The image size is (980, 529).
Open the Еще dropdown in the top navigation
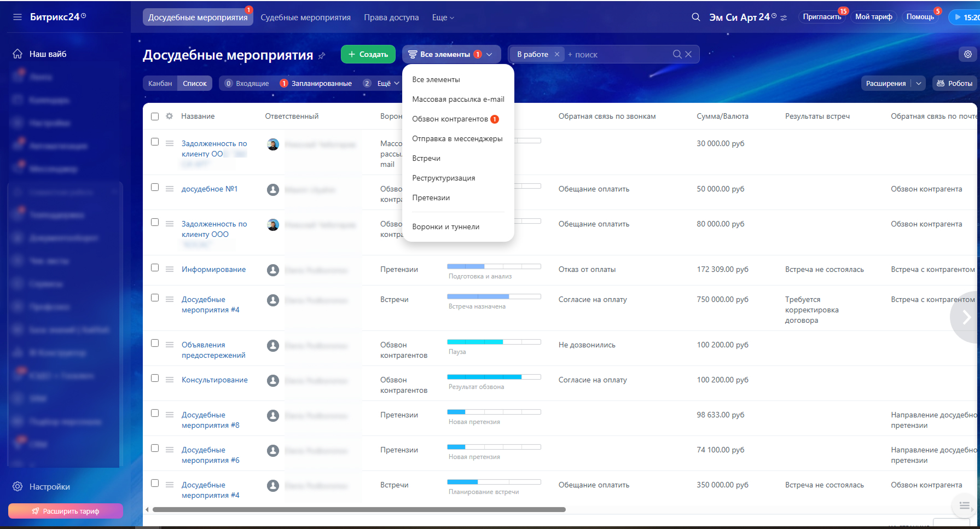[x=443, y=18]
